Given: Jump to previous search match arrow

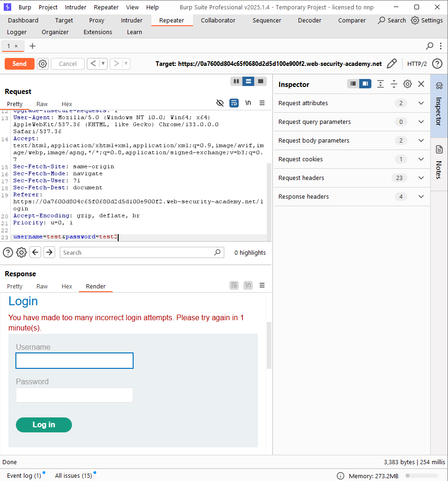Looking at the screenshot, I should (35, 252).
